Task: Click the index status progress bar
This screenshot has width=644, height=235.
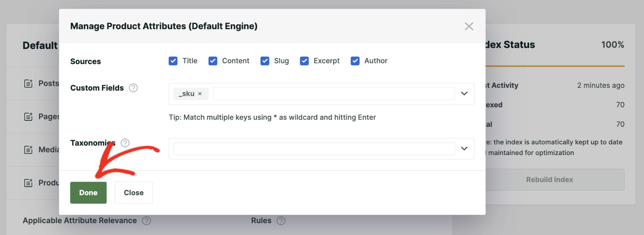Action: [555, 66]
